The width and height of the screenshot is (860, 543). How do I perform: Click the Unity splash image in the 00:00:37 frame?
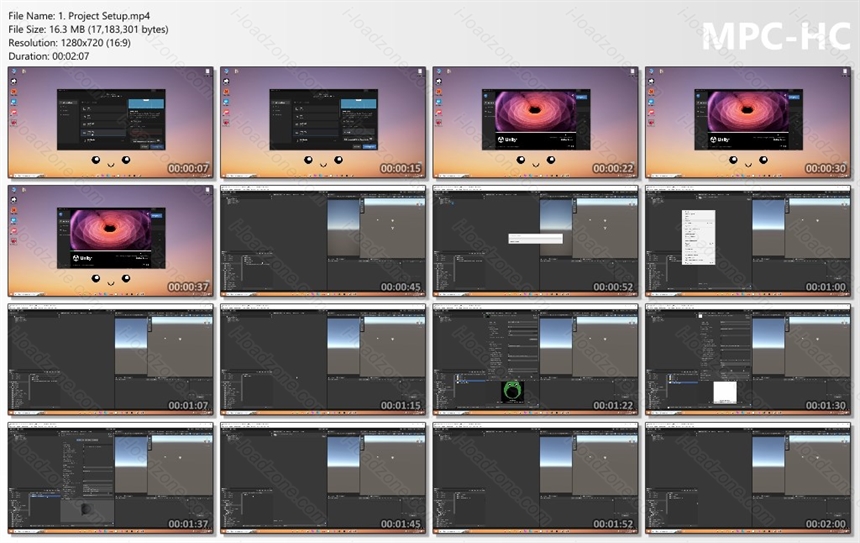point(110,229)
